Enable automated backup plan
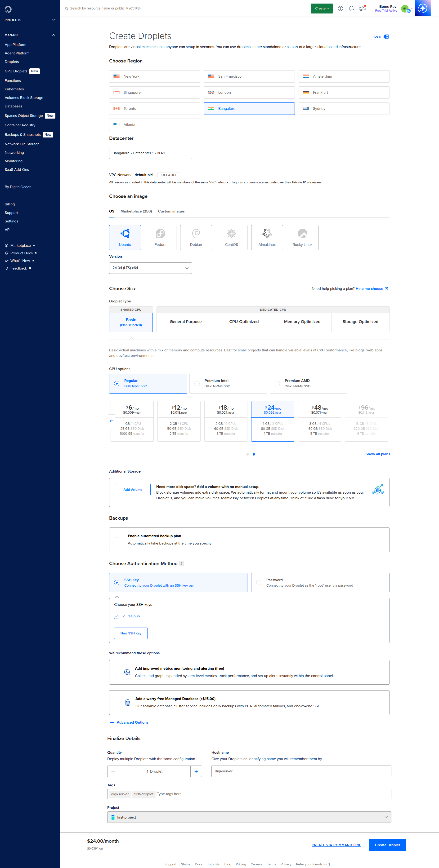Screen dimensions: 439x868 118,540
